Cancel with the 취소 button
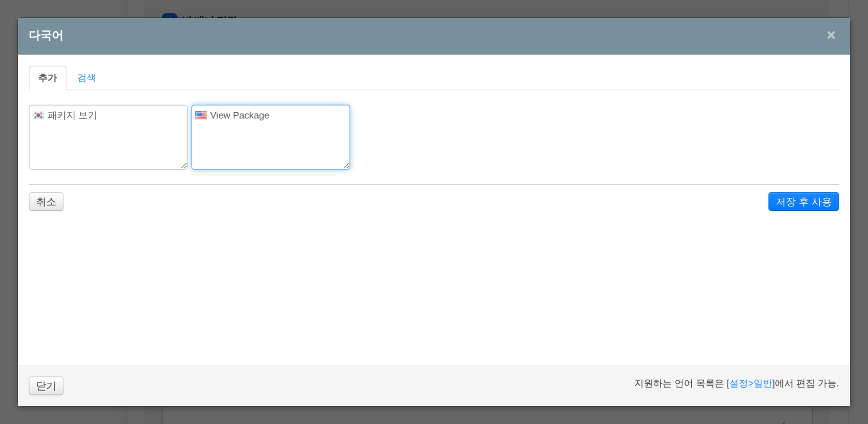The width and height of the screenshot is (868, 424). click(x=46, y=201)
